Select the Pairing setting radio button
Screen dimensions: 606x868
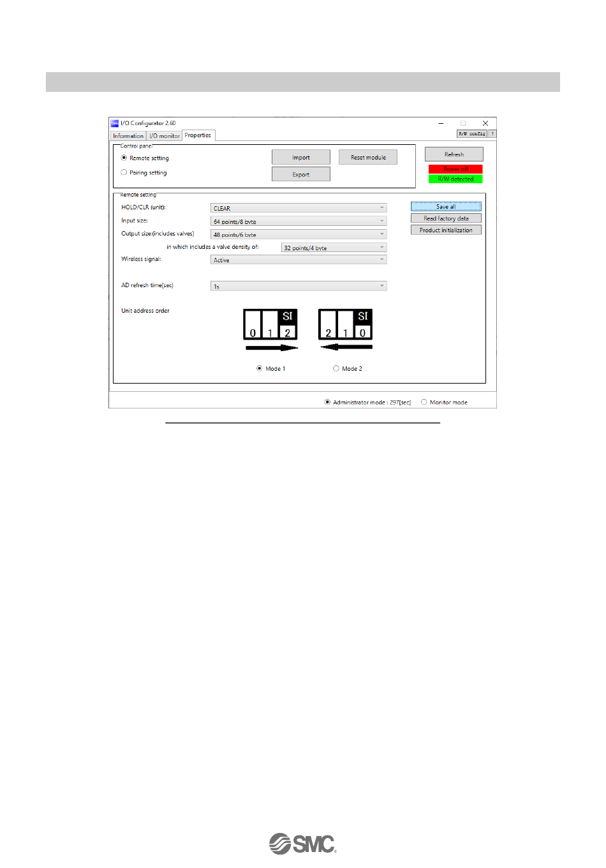(124, 172)
